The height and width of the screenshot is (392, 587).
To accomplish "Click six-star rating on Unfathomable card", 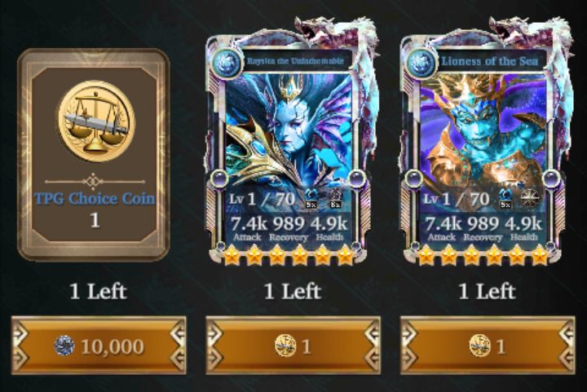I will click(x=289, y=255).
